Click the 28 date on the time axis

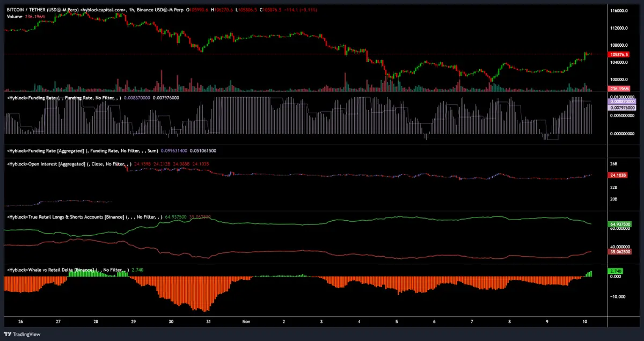(96, 322)
